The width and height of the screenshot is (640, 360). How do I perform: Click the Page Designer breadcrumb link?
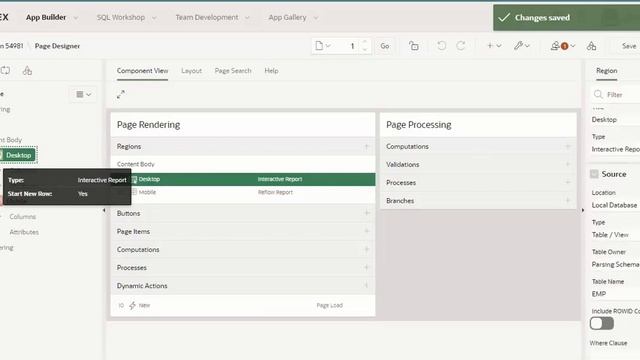57,46
